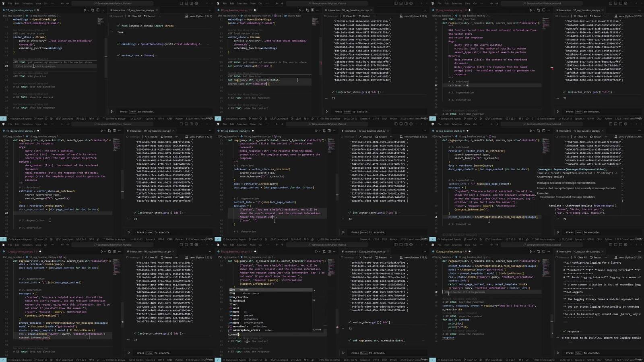Click Run Python File button in bottom-right window
The height and width of the screenshot is (362, 644).
tap(531, 251)
